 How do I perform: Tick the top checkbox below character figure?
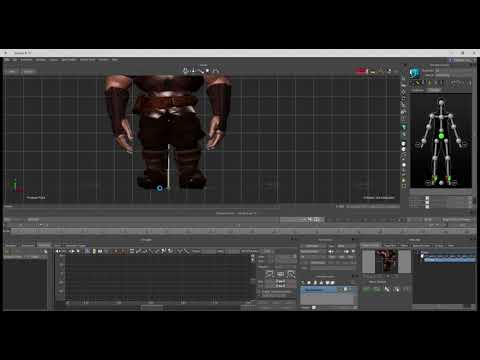pos(427,198)
